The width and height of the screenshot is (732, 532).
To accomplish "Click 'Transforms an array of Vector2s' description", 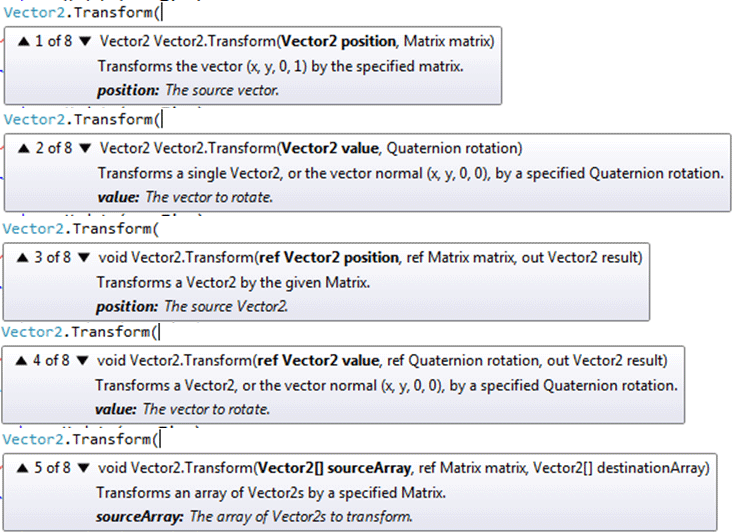I will coord(270,492).
